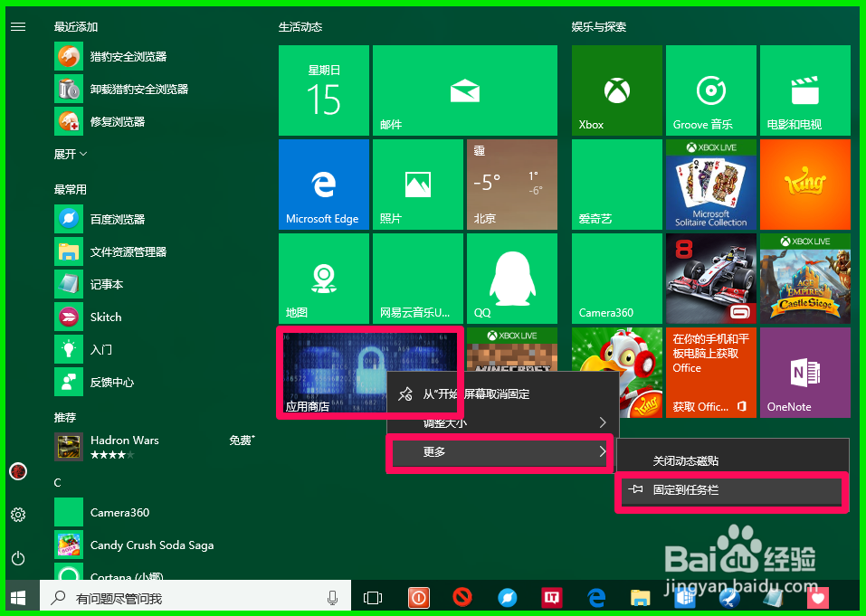866x616 pixels.
Task: Open the Minecraft Xbox Live tile
Action: [512, 349]
